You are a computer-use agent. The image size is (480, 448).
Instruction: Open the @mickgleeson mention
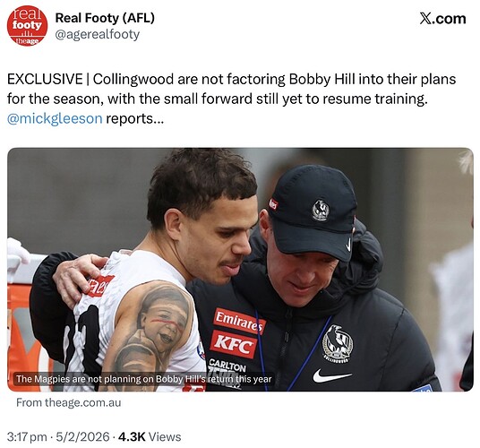tap(55, 118)
